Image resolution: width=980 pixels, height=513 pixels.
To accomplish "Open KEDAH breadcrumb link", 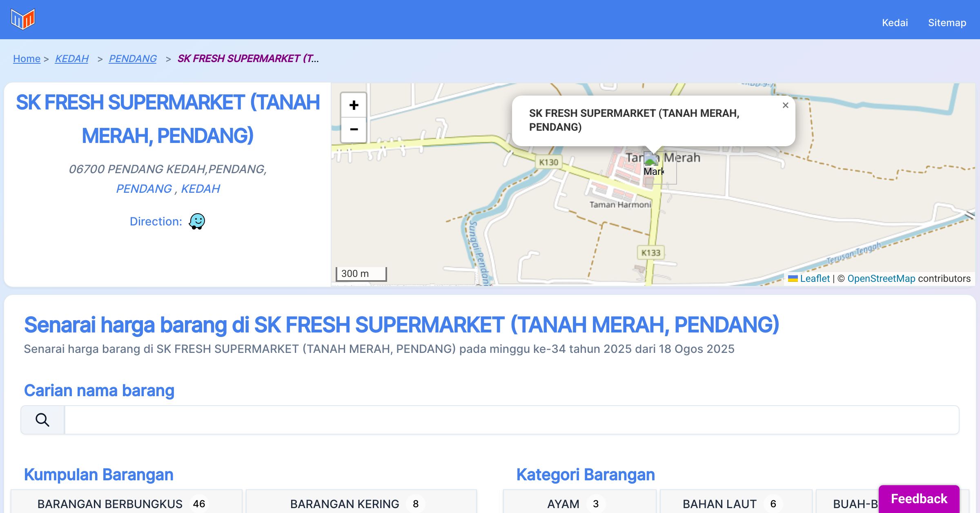I will 72,59.
